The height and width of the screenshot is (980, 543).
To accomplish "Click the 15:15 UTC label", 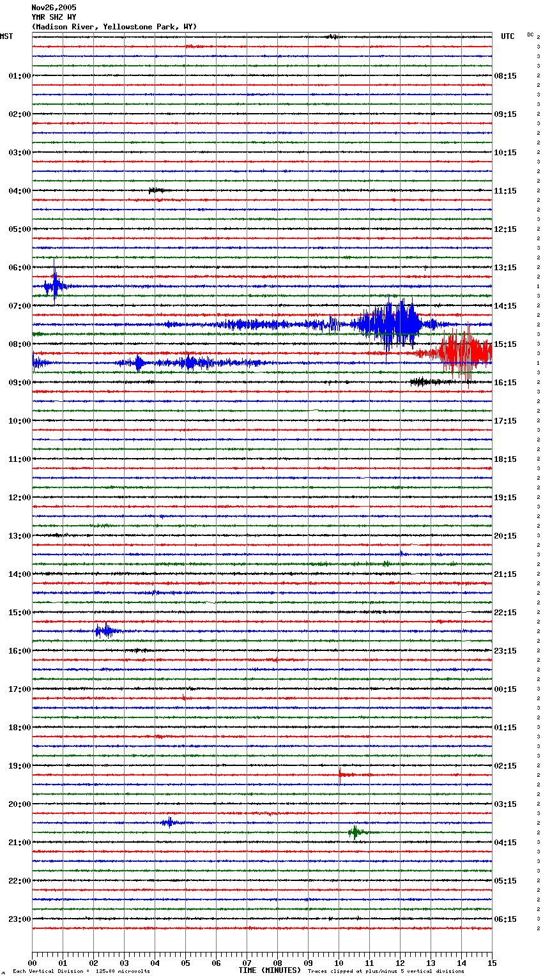I will [x=505, y=344].
